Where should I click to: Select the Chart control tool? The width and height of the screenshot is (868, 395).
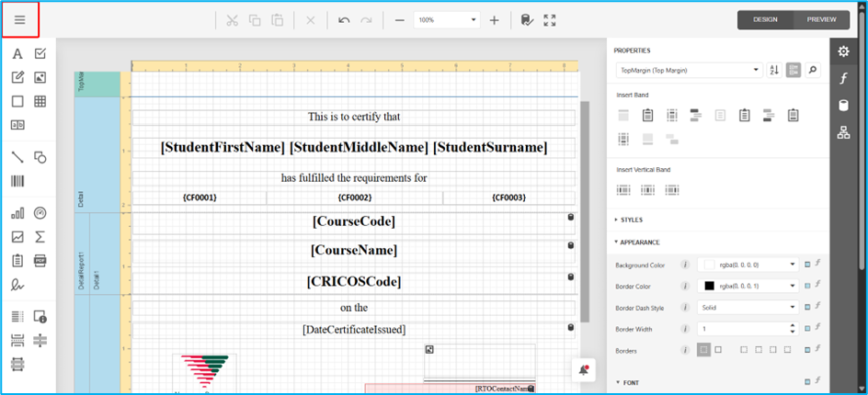(x=17, y=213)
